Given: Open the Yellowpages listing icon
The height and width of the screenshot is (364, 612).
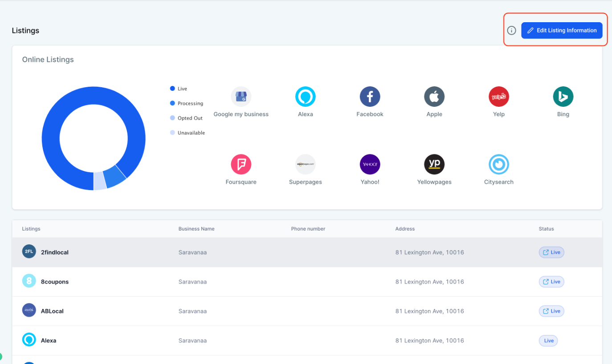Looking at the screenshot, I should tap(434, 164).
